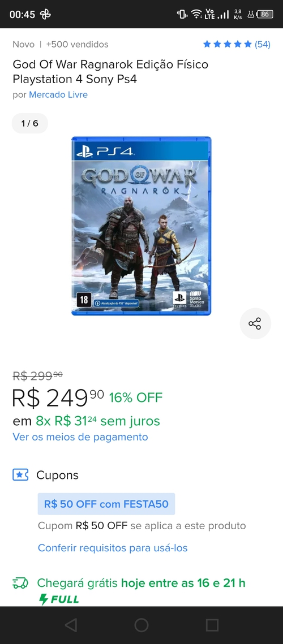
Task: Tap the share icon button
Action: pos(255,323)
